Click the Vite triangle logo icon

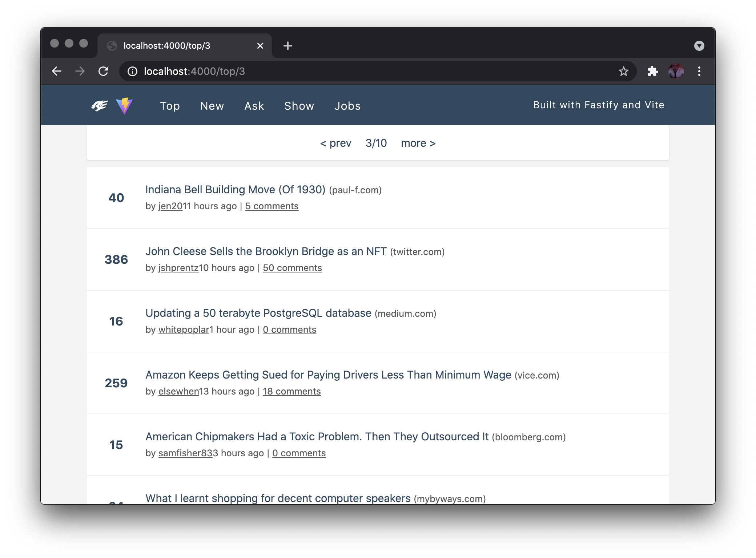click(x=126, y=106)
